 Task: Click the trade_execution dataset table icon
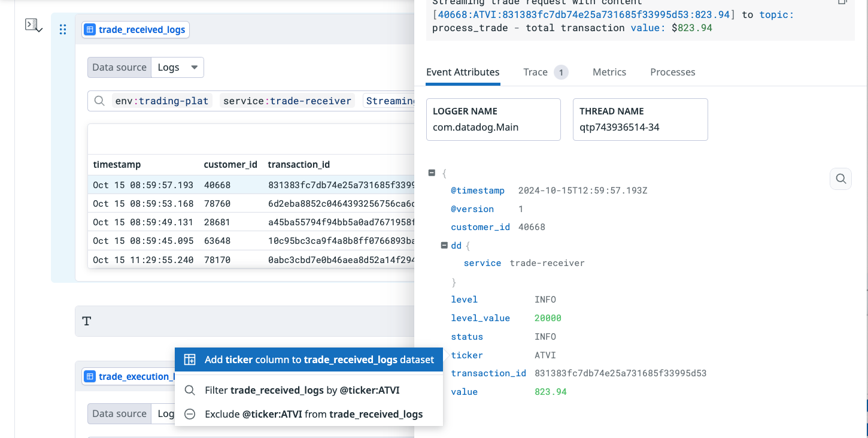90,376
